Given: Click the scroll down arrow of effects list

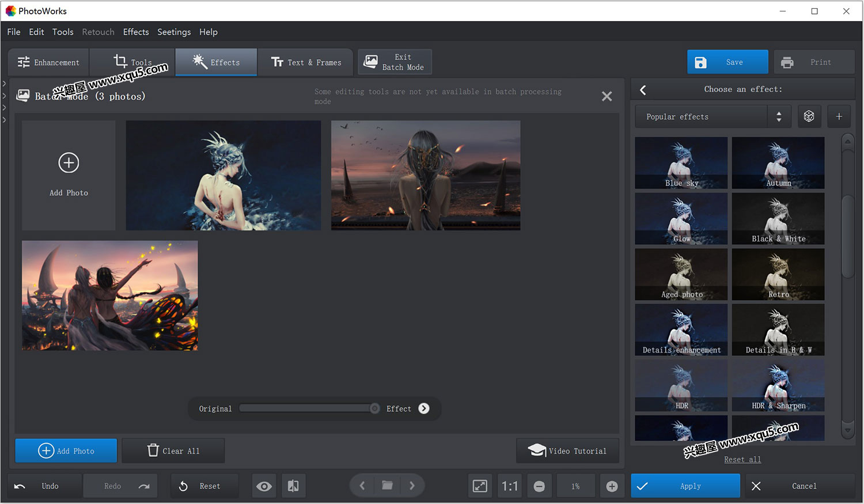Looking at the screenshot, I should [847, 430].
